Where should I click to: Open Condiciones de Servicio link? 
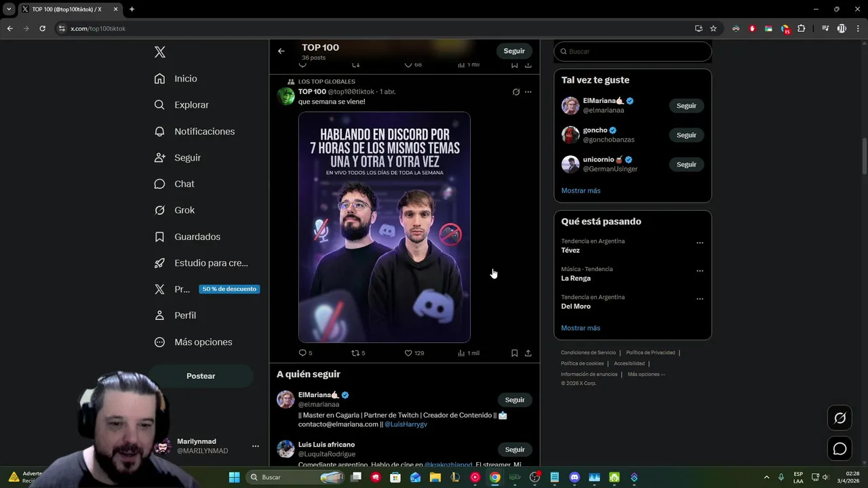tap(588, 352)
